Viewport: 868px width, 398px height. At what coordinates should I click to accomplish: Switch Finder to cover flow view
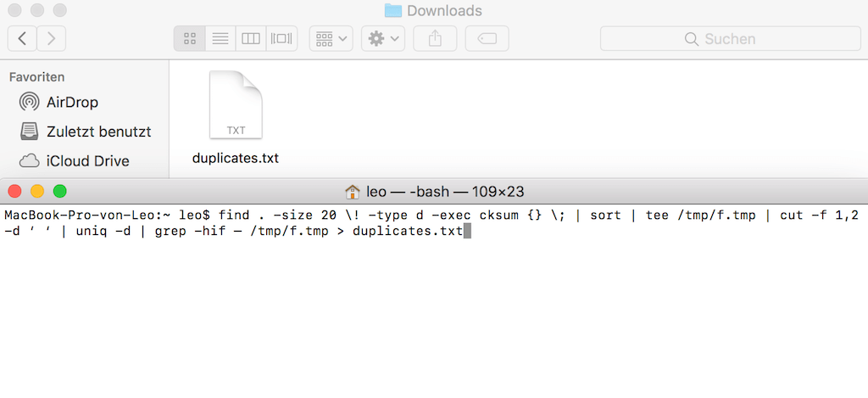coord(281,38)
